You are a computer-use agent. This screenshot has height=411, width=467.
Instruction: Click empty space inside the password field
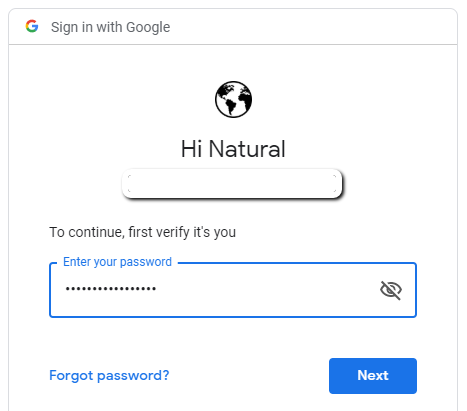tap(267, 290)
